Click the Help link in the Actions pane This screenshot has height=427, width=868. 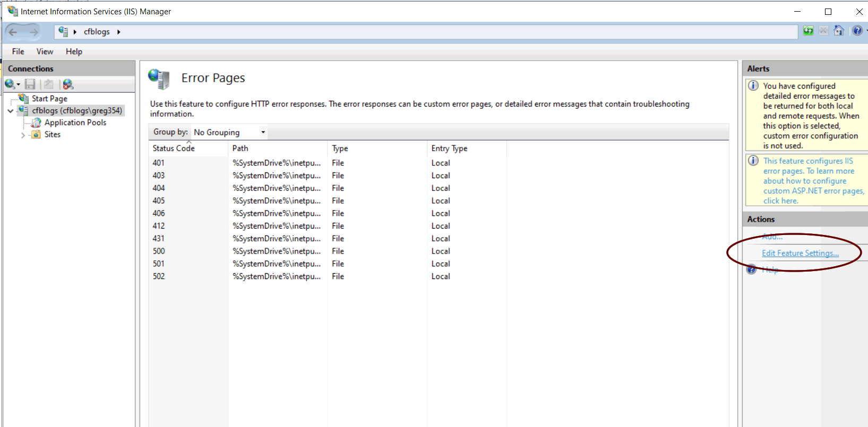click(770, 269)
